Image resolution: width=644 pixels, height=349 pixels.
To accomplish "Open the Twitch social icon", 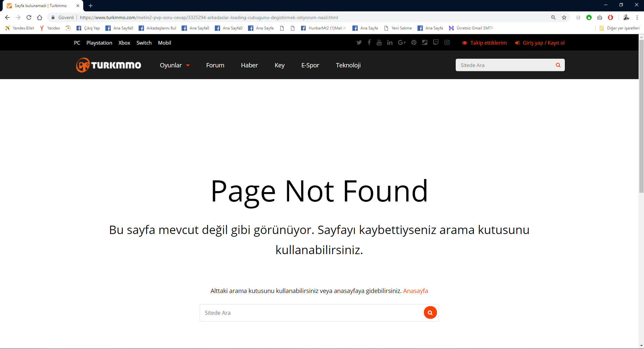I will click(x=436, y=43).
